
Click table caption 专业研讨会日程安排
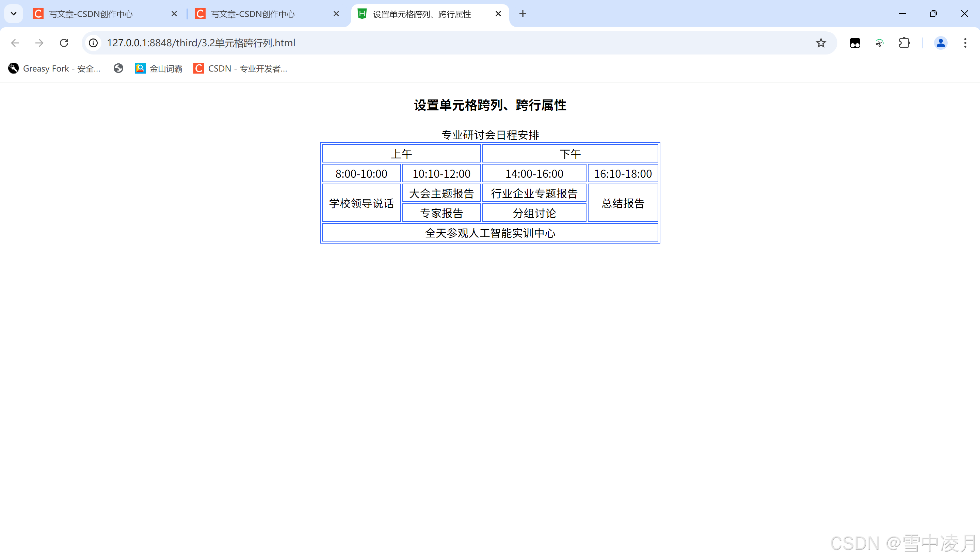point(490,135)
